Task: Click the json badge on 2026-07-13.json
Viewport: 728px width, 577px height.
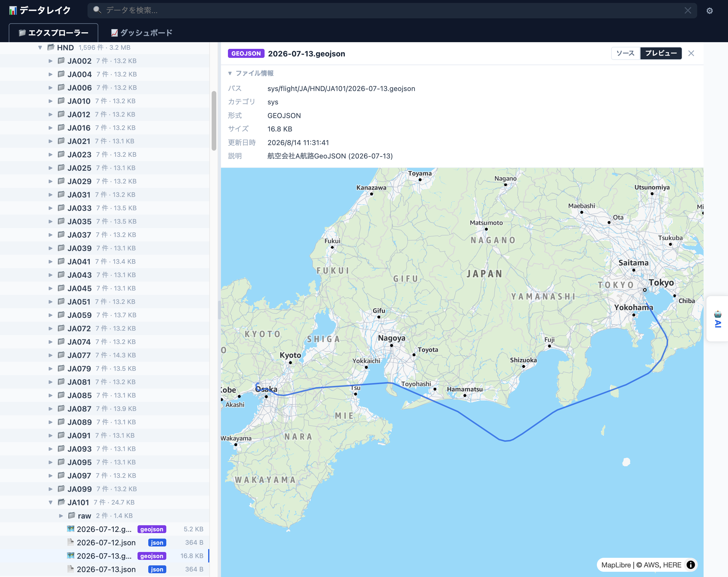Action: (157, 569)
